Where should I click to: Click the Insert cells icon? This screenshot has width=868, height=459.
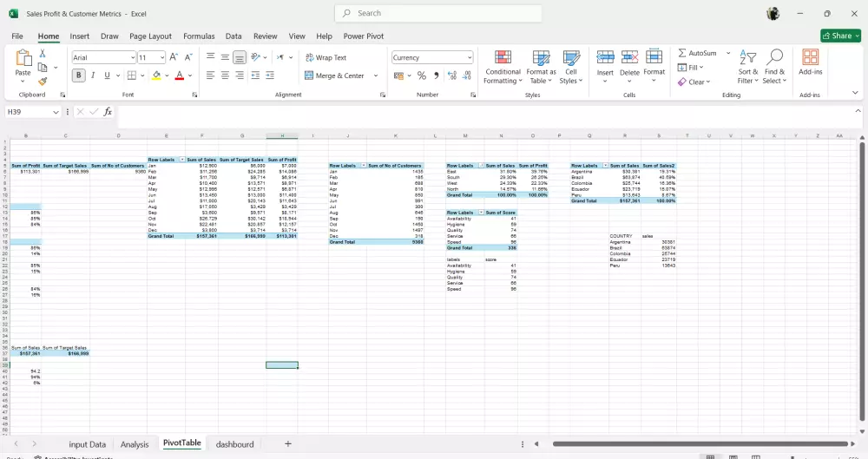point(605,57)
